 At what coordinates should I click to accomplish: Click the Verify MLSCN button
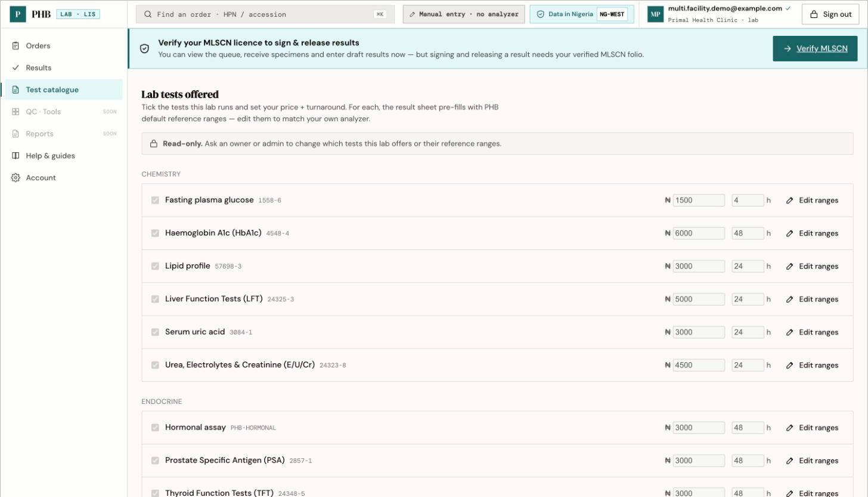[815, 49]
